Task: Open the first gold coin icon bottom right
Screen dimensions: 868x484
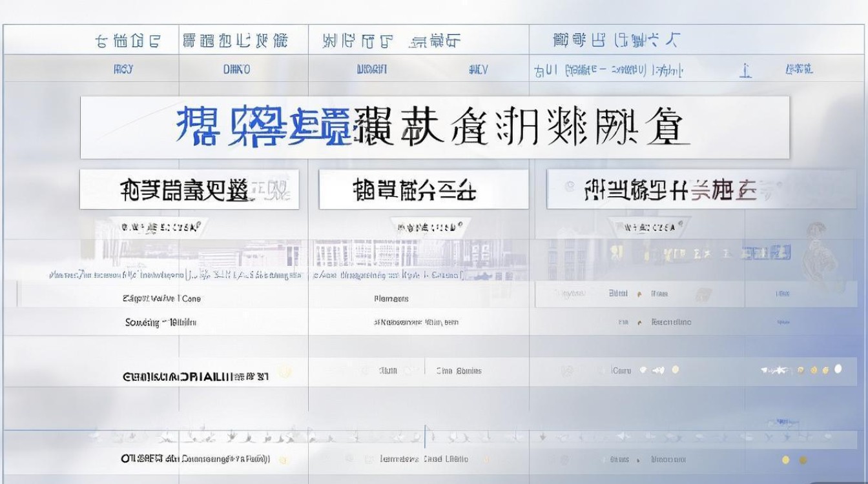Action: [x=800, y=369]
